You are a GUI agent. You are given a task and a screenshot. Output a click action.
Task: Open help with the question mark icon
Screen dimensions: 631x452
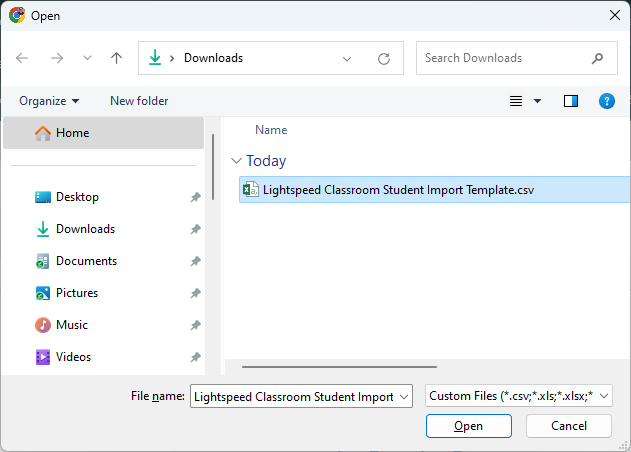[x=606, y=101]
